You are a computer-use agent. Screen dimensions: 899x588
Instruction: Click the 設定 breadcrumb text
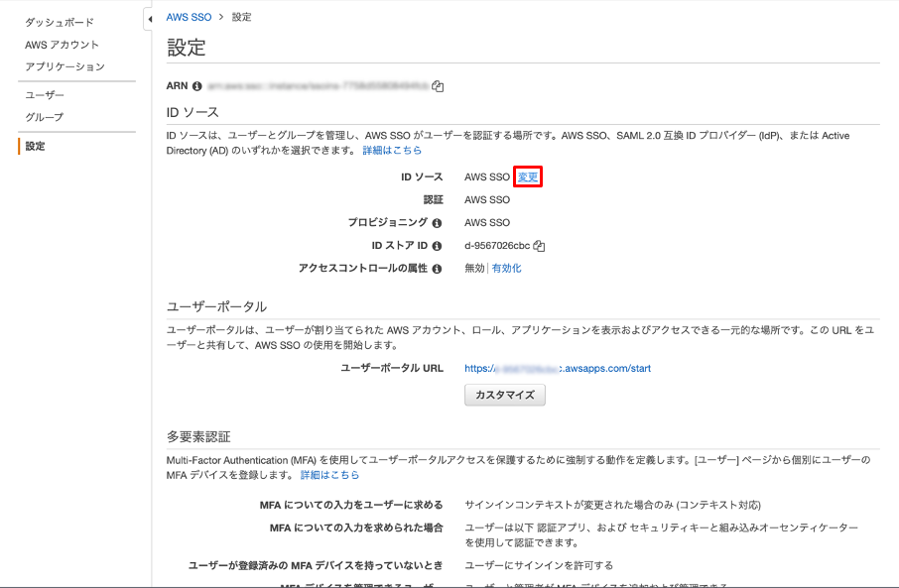(x=241, y=17)
